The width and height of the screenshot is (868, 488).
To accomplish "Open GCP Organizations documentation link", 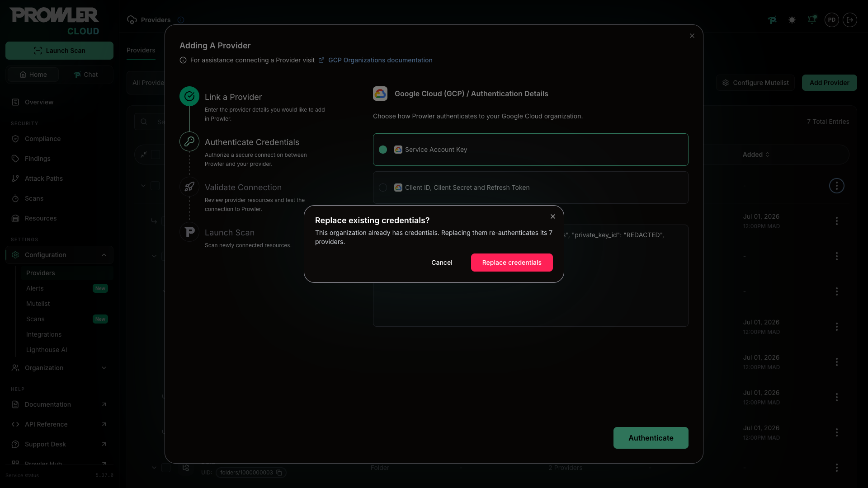I will click(380, 60).
